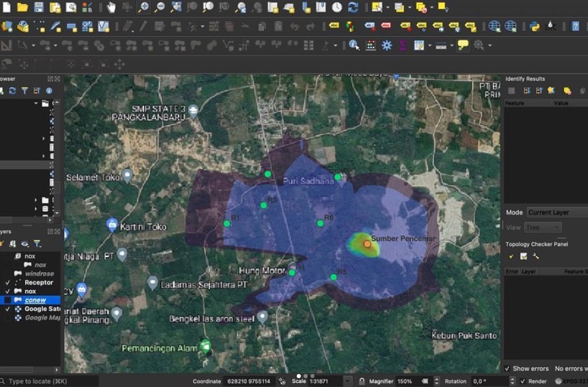Click the Coordinate field
The height and width of the screenshot is (387, 588).
(x=249, y=381)
